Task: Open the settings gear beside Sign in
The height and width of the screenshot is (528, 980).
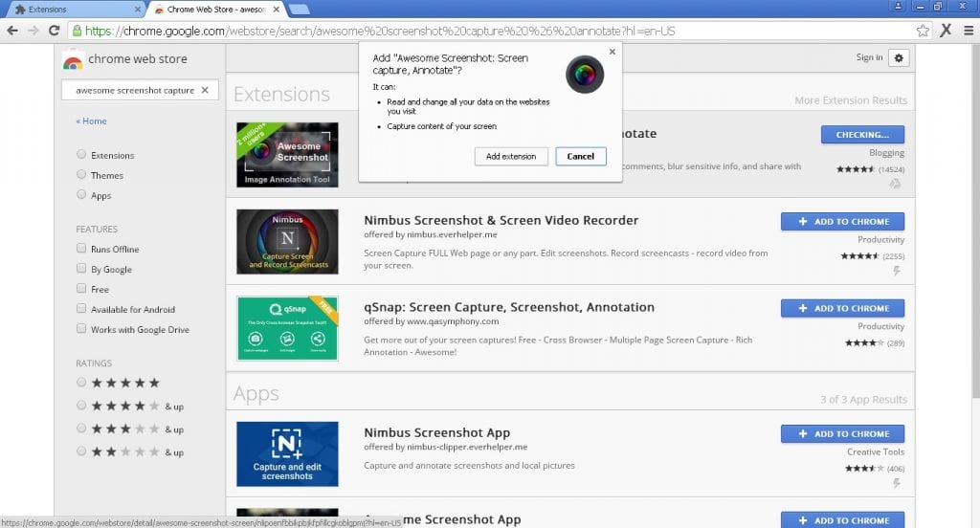Action: click(898, 57)
